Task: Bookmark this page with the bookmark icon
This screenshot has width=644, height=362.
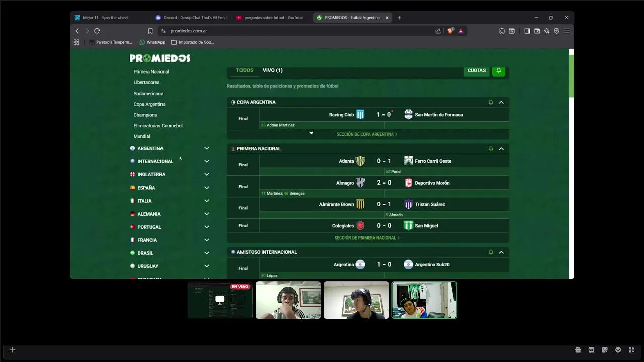Action: point(150,31)
